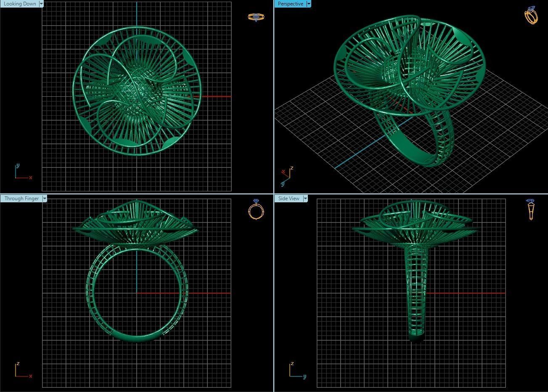Viewport: 548px width, 392px height.
Task: Select the ring shank in Side View
Action: coord(416,294)
